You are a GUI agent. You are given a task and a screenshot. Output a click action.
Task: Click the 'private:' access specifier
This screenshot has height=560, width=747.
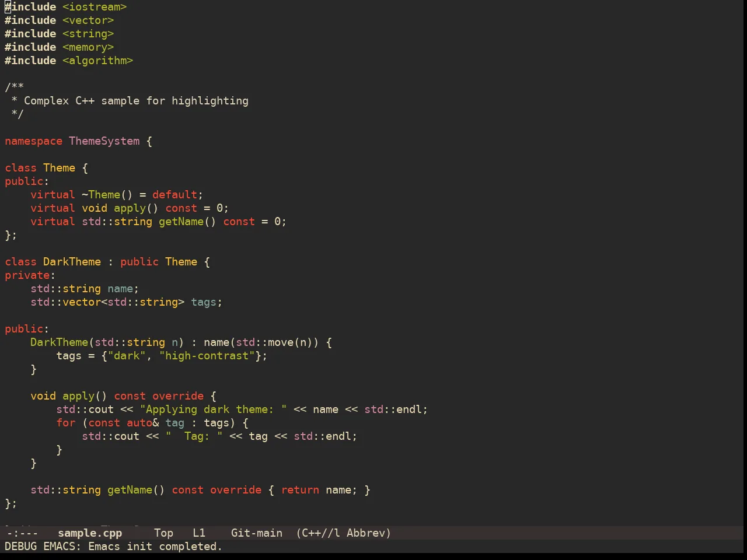pyautogui.click(x=30, y=275)
